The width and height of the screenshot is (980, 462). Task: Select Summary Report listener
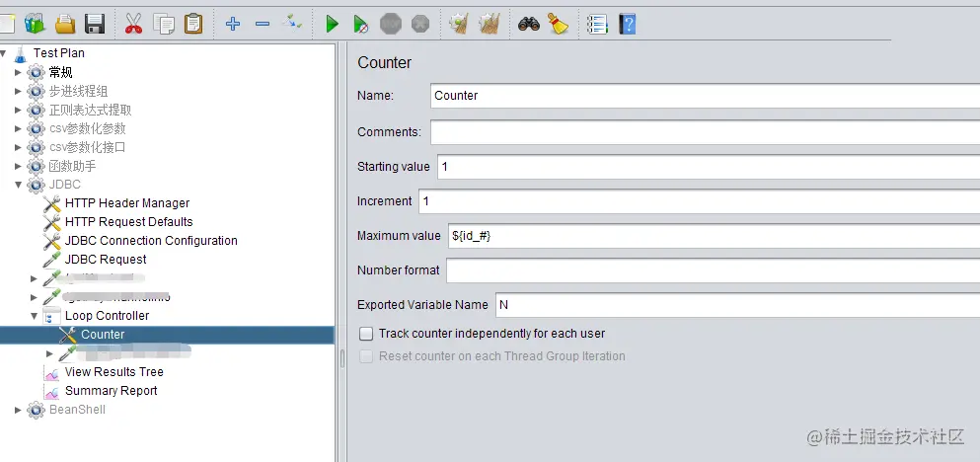coord(112,391)
